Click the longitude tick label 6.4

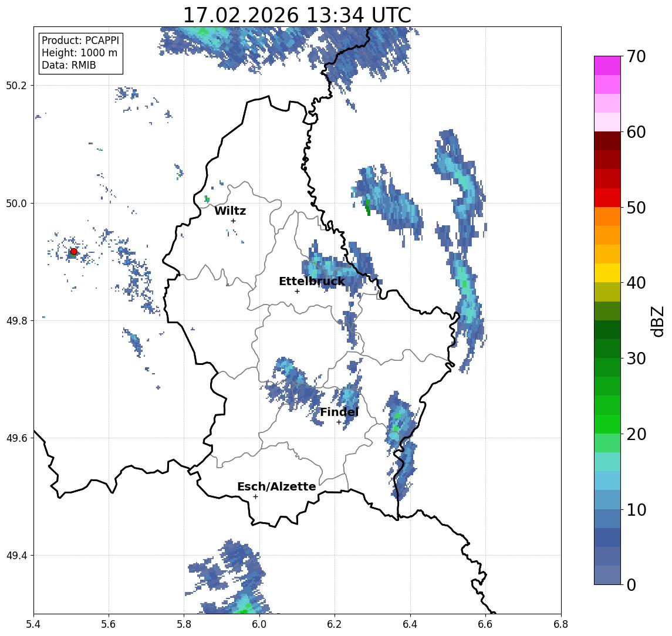coord(411,624)
